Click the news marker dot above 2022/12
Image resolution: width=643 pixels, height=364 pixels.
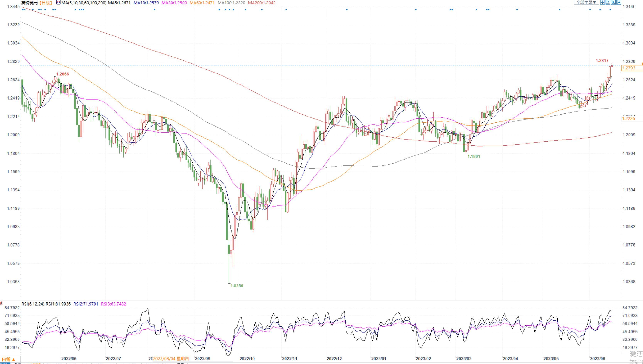pyautogui.click(x=347, y=10)
